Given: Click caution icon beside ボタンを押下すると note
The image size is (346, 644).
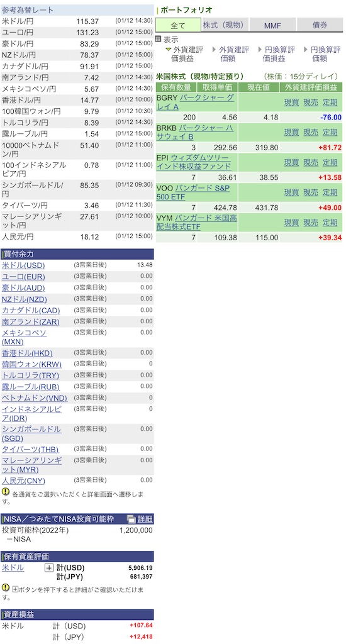Looking at the screenshot, I should point(5,587).
